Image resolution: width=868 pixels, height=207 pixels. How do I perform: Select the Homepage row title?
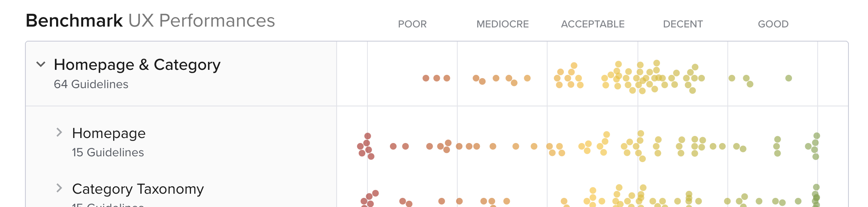(109, 133)
